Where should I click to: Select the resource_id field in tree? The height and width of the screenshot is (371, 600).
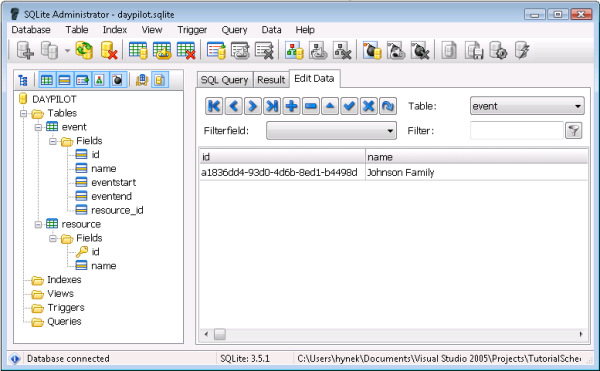click(x=117, y=210)
